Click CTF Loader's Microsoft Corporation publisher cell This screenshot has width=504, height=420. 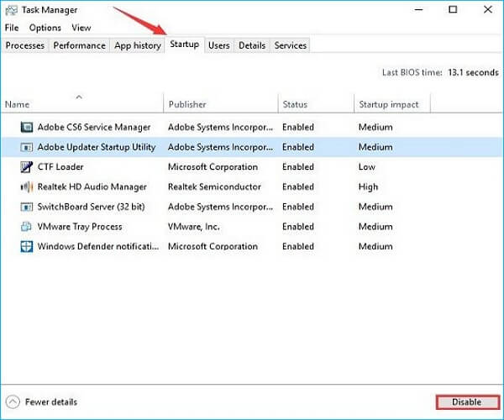[x=213, y=167]
